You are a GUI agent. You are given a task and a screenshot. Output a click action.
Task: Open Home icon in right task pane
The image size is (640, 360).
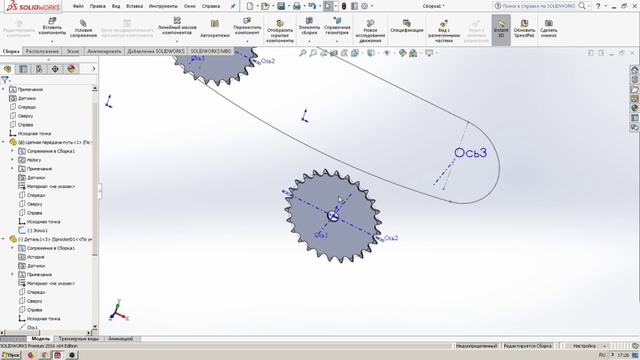[x=634, y=69]
